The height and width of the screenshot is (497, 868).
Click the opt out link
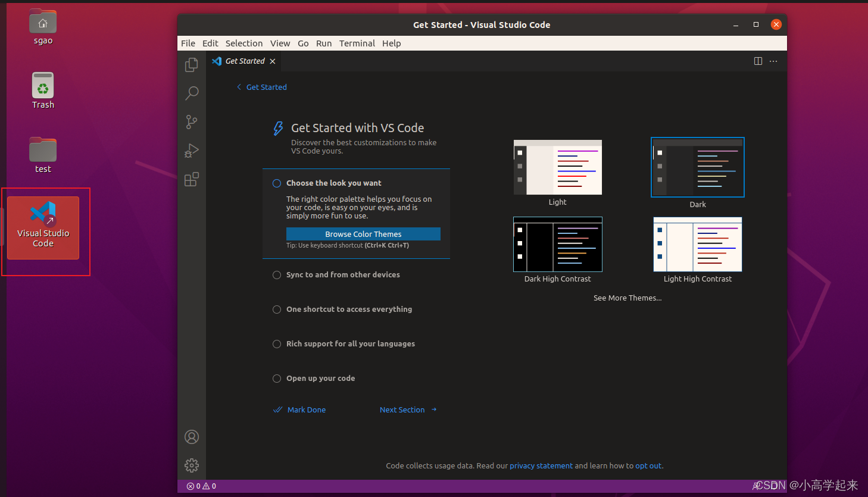(x=648, y=466)
